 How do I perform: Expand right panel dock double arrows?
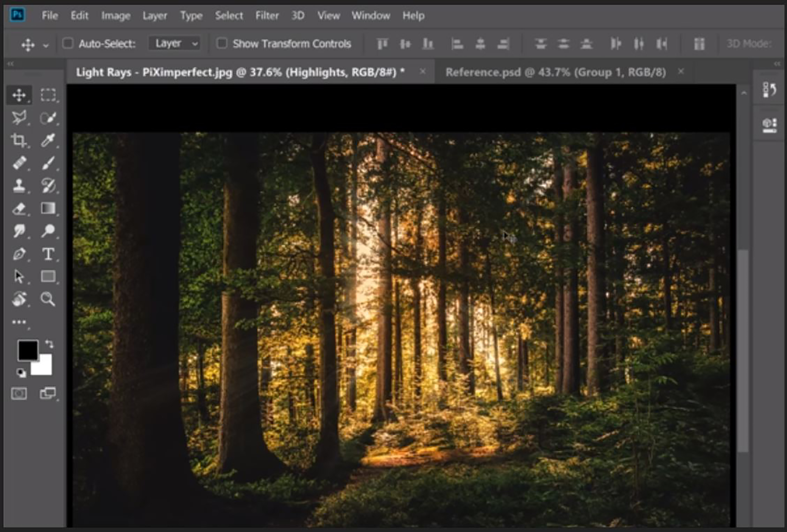(x=777, y=64)
